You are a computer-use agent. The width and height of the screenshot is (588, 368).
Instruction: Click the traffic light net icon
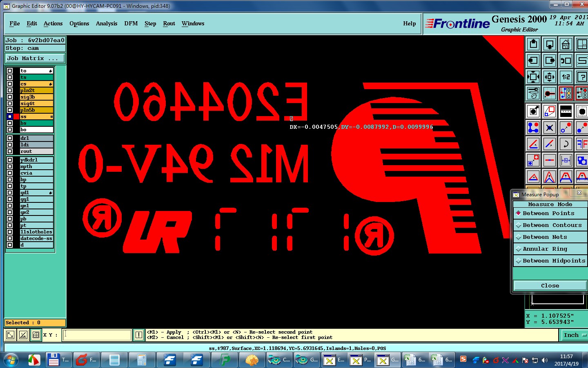tap(566, 93)
